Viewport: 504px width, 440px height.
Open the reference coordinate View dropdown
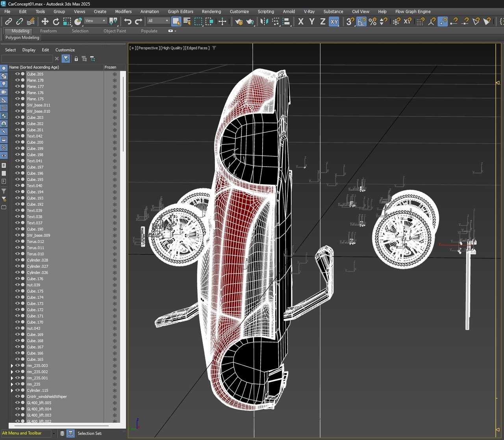point(95,21)
